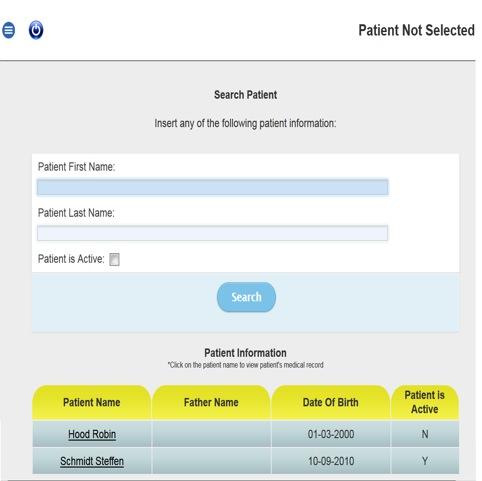Click the Patient Not Selected header text
The image size is (482, 481).
[416, 30]
